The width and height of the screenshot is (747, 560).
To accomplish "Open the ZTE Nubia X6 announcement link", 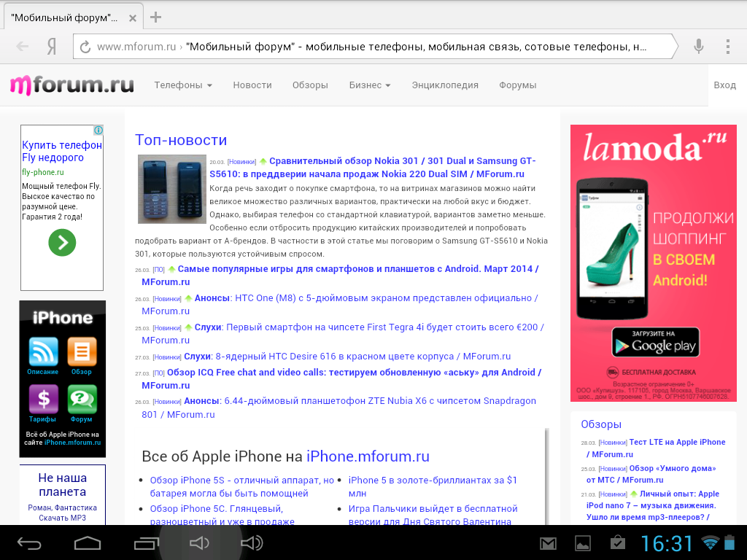I will tap(338, 408).
